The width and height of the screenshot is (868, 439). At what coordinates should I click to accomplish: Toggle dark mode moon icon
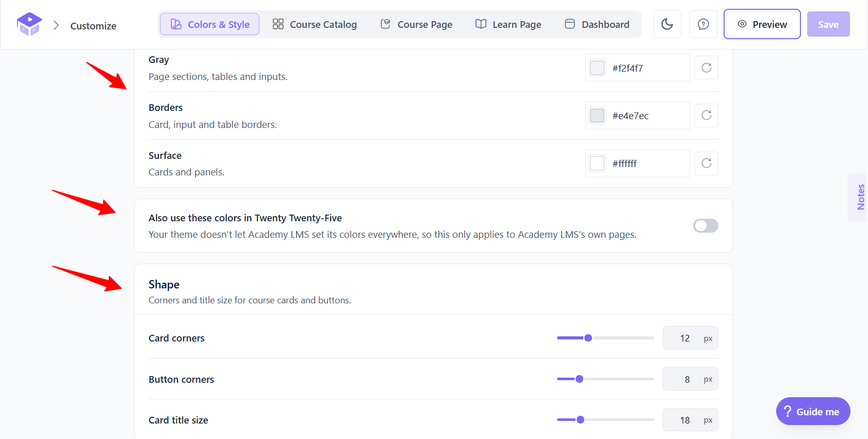667,24
